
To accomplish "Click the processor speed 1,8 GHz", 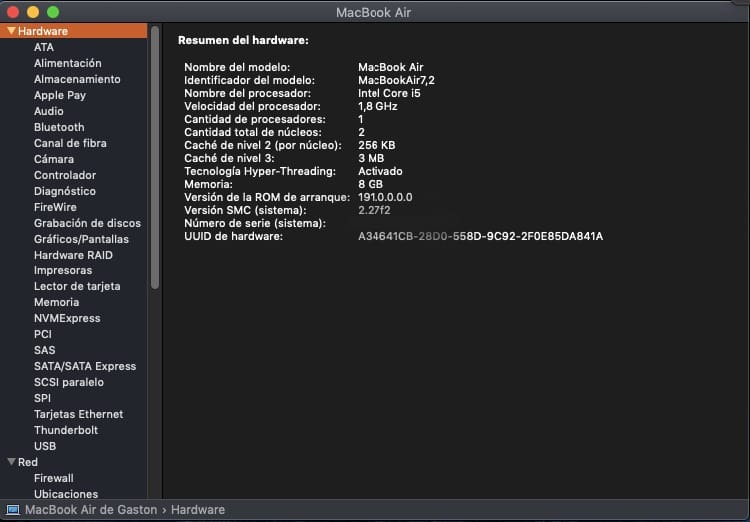I will coord(377,106).
